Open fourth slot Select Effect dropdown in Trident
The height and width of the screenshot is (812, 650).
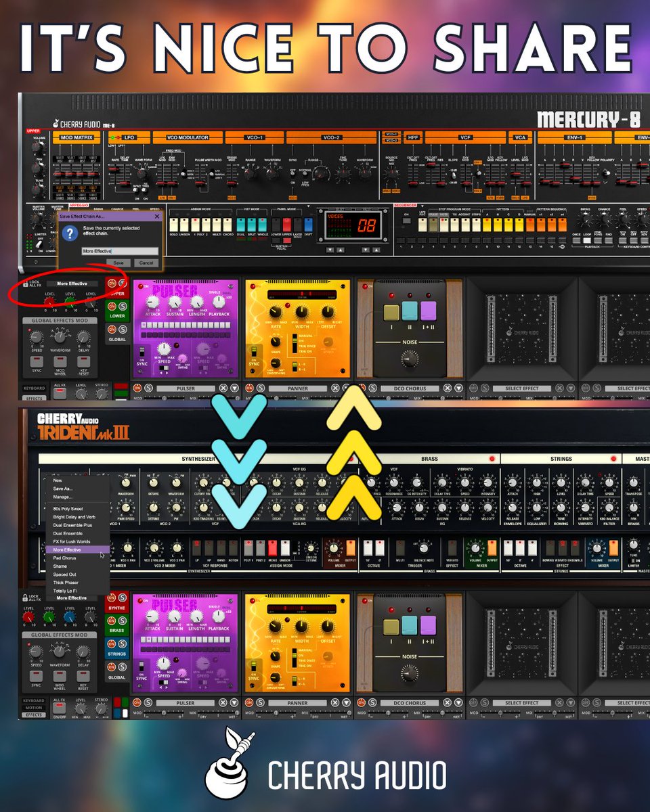(x=571, y=702)
